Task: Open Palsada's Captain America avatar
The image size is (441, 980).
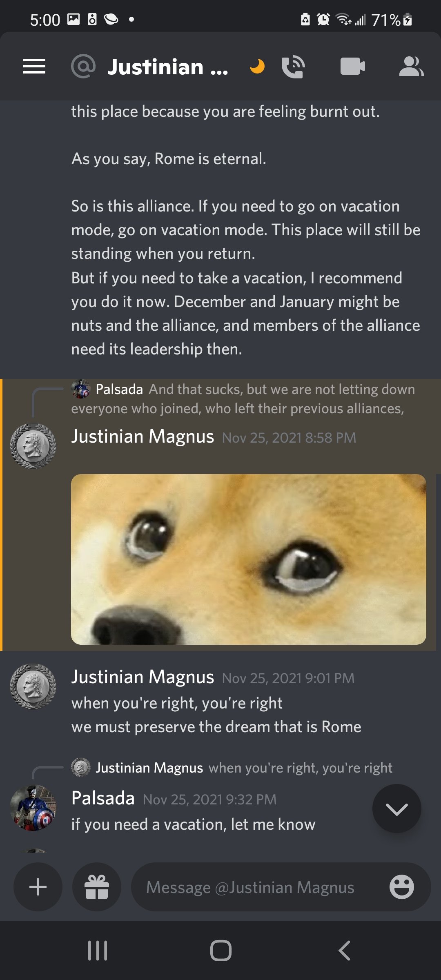Action: click(33, 808)
